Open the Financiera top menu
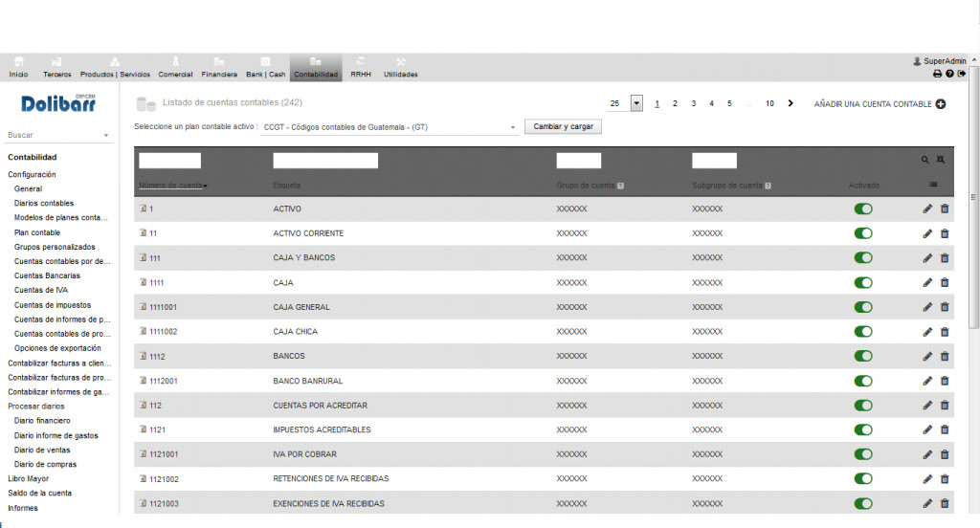 click(219, 67)
